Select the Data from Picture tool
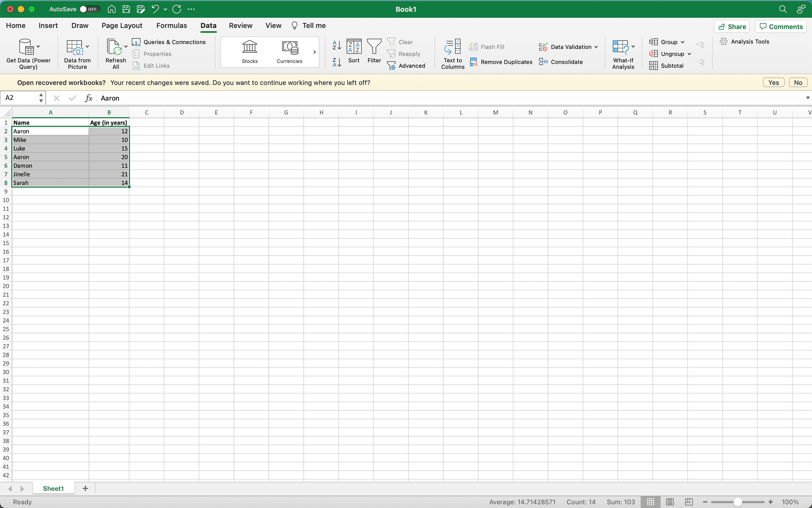 click(77, 54)
